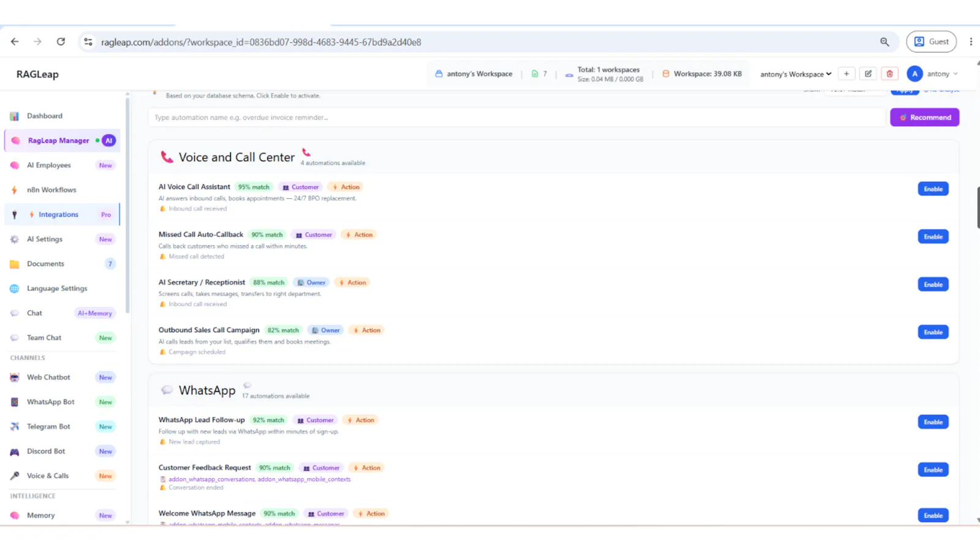980x551 pixels.
Task: Click the Telegram Bot paper-plane icon
Action: 15,427
